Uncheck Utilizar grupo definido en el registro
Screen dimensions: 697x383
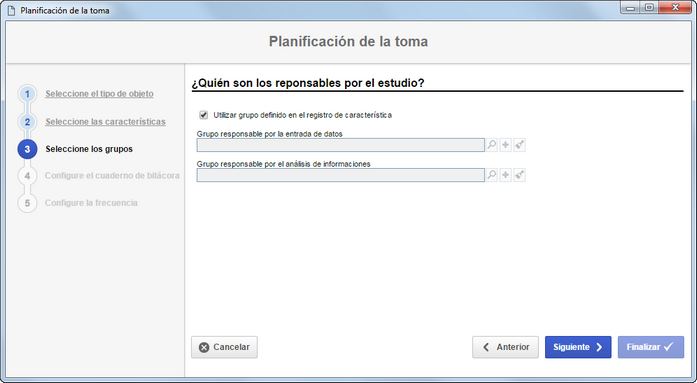[x=204, y=115]
